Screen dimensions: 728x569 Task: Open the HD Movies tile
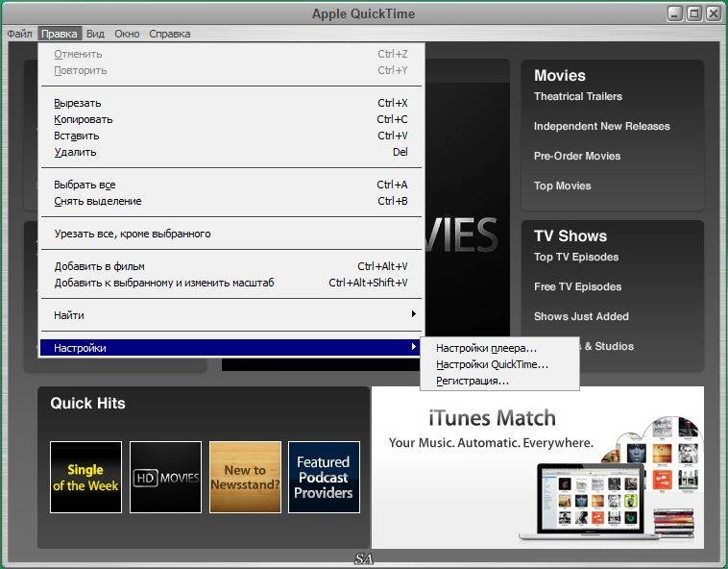pyautogui.click(x=166, y=477)
